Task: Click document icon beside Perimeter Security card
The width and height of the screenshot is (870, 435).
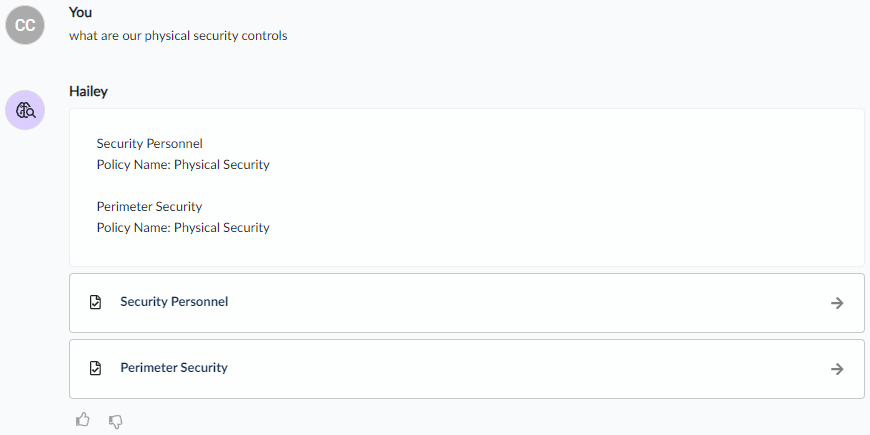Action: tap(95, 368)
